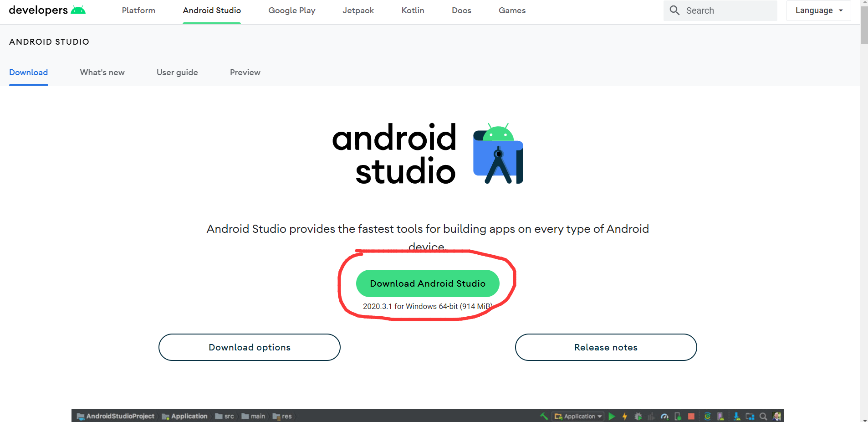This screenshot has height=422, width=868.
Task: Switch to the Preview sub-tab
Action: tap(245, 72)
